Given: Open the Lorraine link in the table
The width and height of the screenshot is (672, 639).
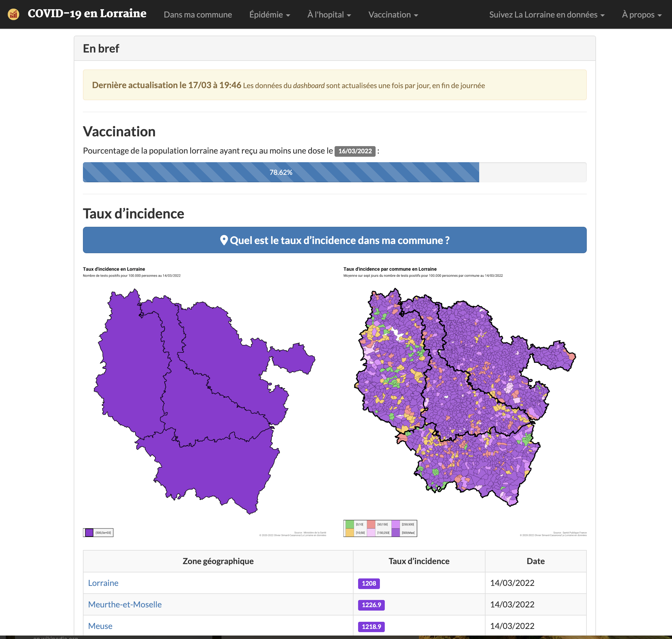Looking at the screenshot, I should point(103,583).
